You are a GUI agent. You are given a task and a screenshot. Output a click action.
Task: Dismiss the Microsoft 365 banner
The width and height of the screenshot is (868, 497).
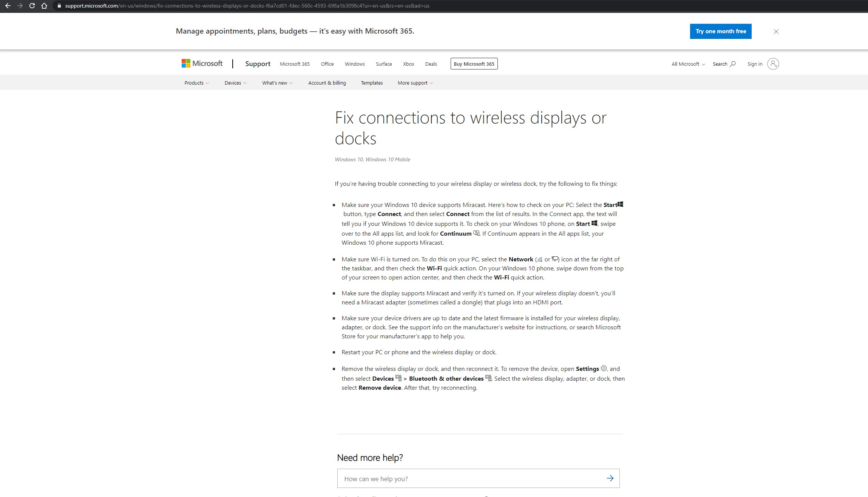tap(776, 31)
